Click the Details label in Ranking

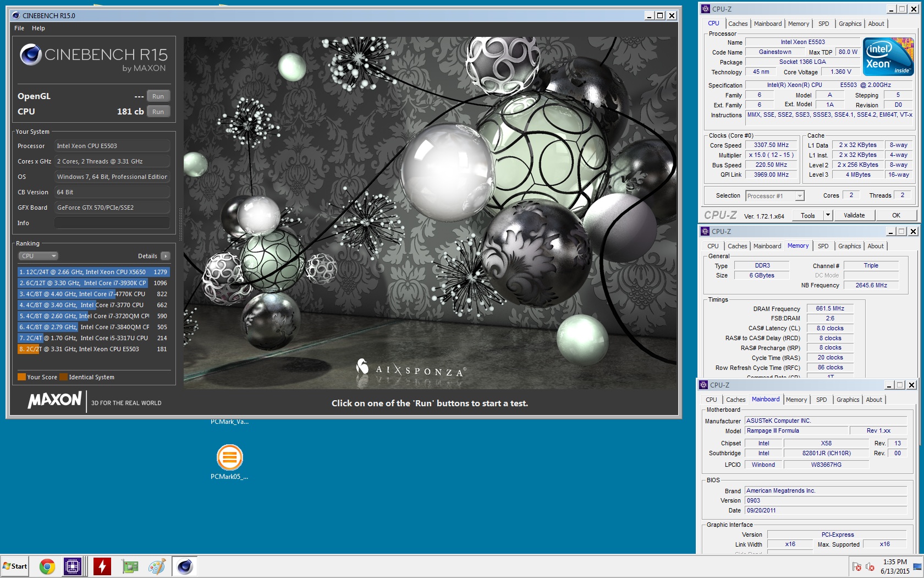click(x=147, y=256)
